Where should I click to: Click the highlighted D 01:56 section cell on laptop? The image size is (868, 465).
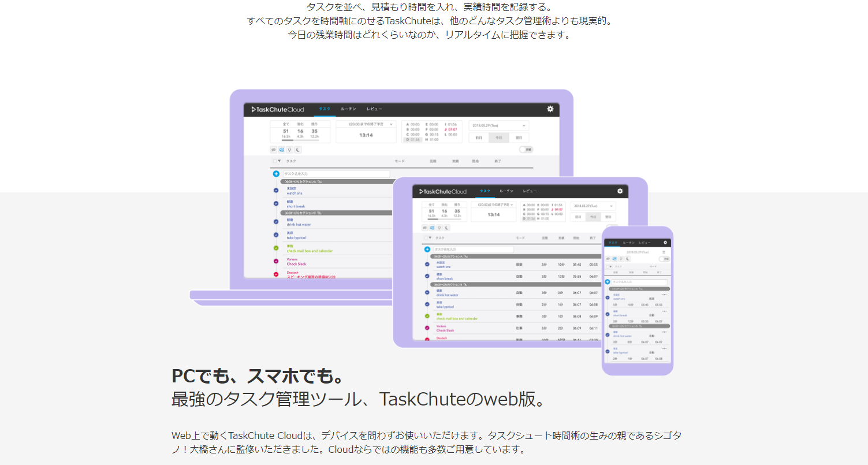[x=413, y=139]
